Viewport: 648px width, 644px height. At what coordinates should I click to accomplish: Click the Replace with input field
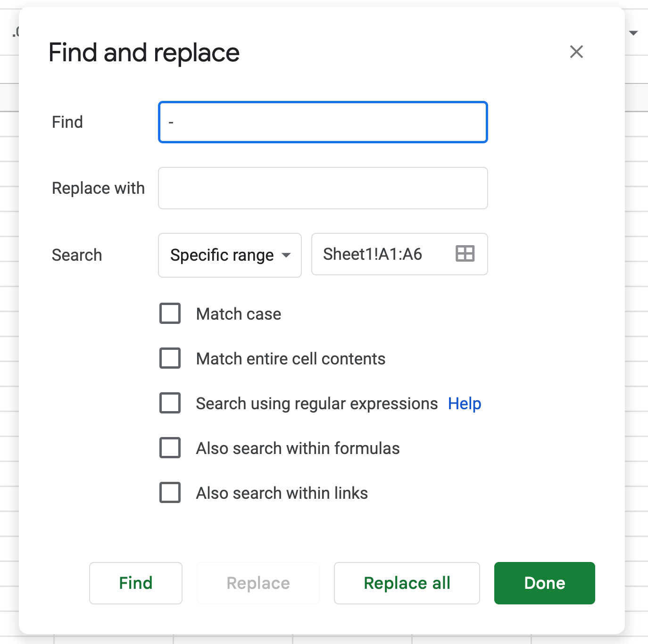(323, 188)
